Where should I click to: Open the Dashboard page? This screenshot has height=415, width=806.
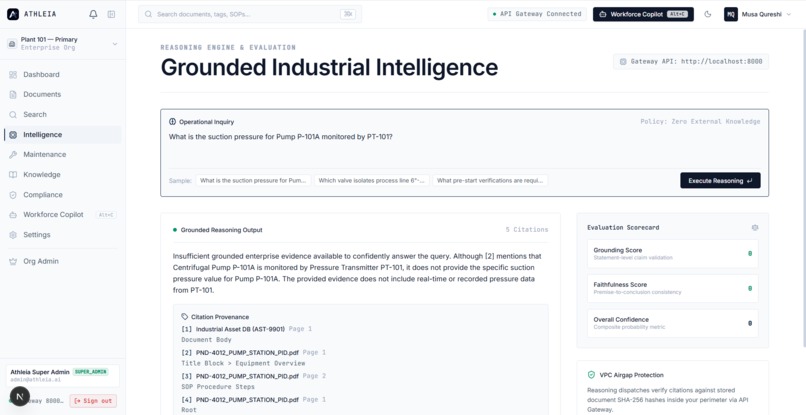coord(63,75)
